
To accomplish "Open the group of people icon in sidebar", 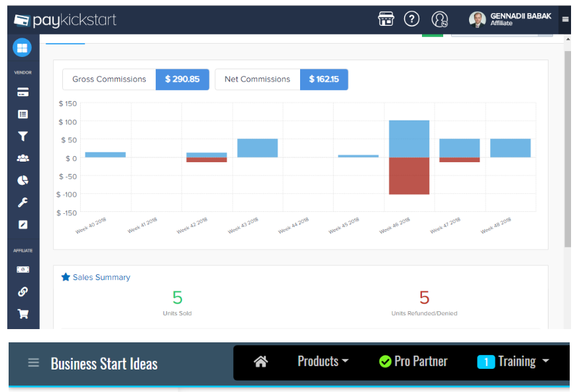I will (23, 158).
